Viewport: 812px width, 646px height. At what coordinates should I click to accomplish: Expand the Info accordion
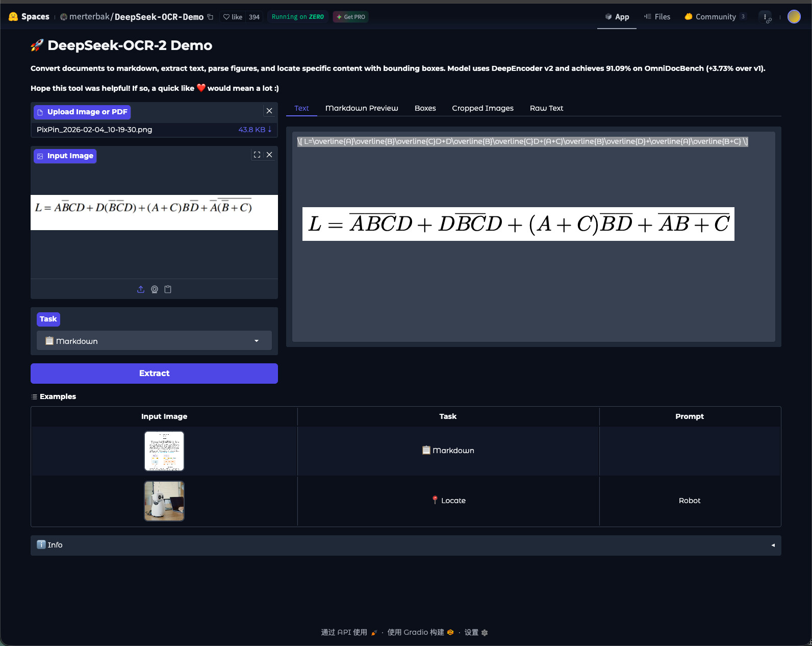pos(406,545)
